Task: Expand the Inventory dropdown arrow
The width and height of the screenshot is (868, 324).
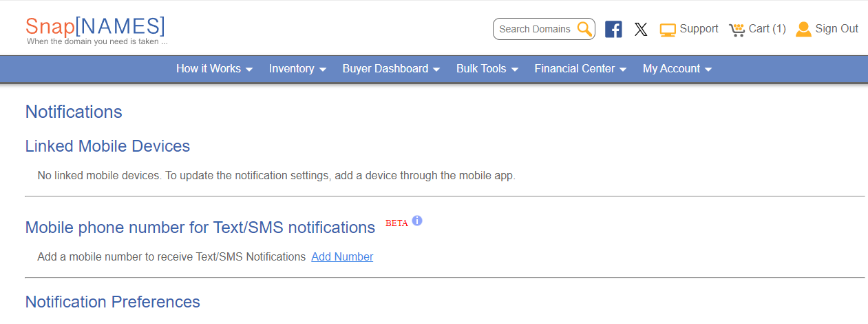Action: click(323, 70)
